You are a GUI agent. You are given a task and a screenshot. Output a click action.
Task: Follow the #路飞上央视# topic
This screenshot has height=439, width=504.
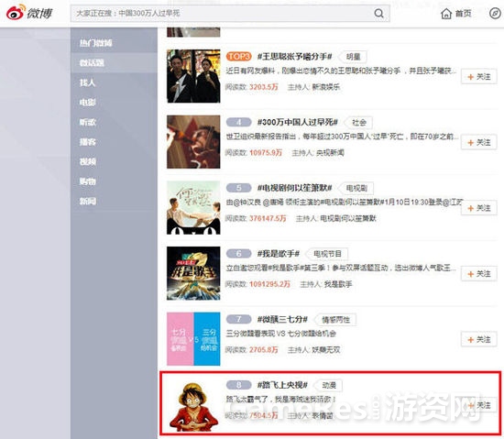[479, 405]
